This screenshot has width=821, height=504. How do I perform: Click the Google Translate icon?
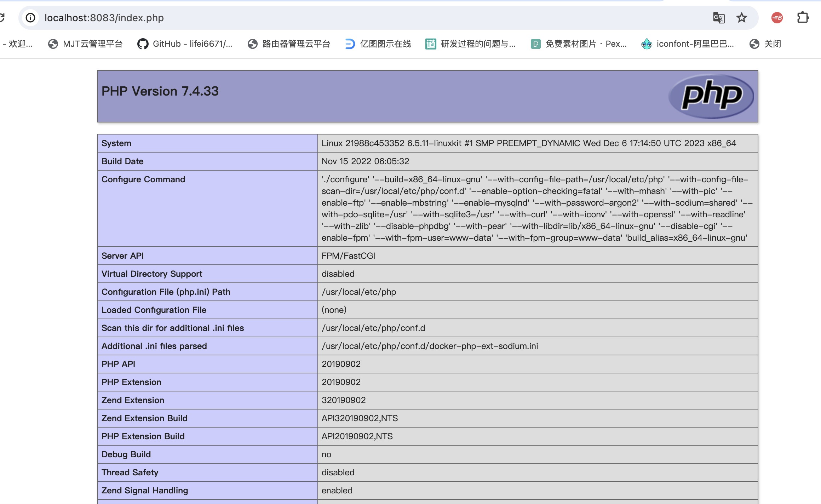719,18
